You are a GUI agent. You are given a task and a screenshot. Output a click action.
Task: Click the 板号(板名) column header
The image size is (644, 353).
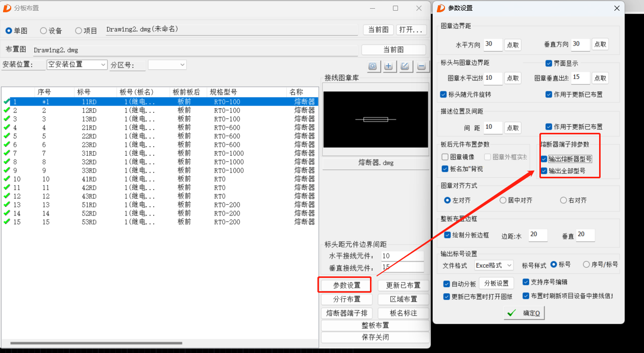pyautogui.click(x=143, y=92)
